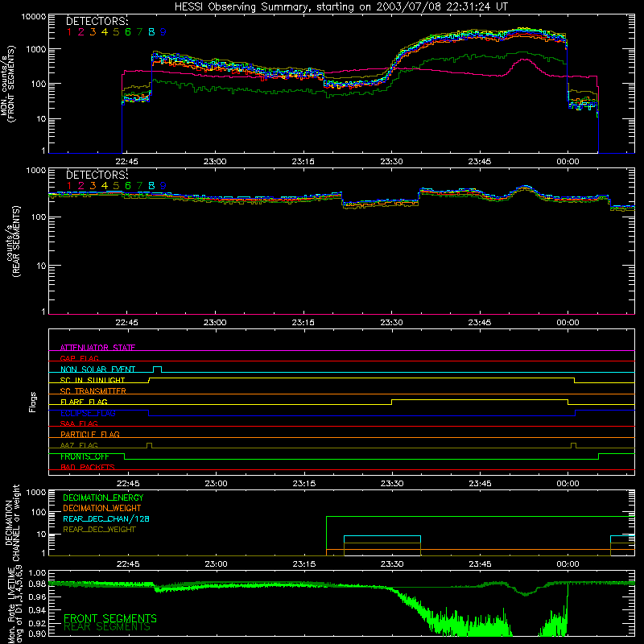Click the 10000 tick on front segments axis
Screen dimensions: 644x644
34,16
